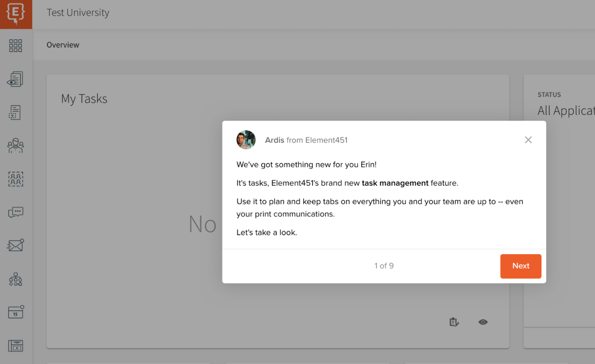Screen dimensions: 595x364
Task: Open the people contacts icon in sidebar
Action: [16, 145]
